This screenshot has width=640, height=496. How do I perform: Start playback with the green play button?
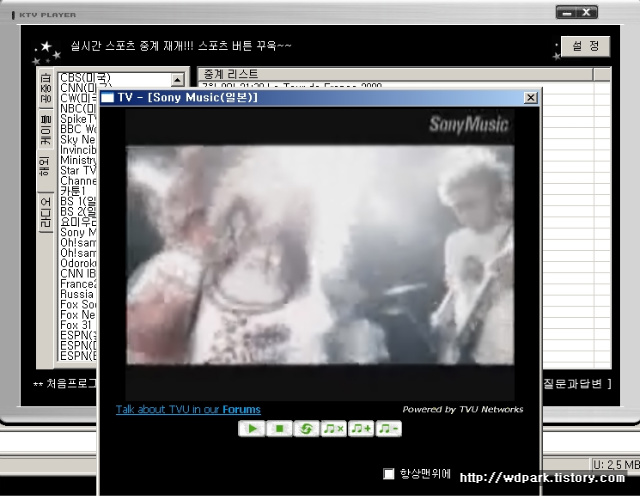[x=251, y=429]
